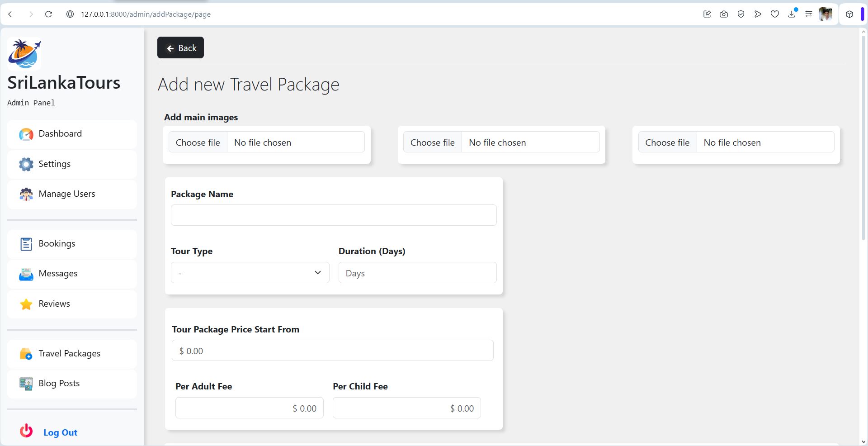868x446 pixels.
Task: Click the browser downloads icon
Action: point(792,14)
